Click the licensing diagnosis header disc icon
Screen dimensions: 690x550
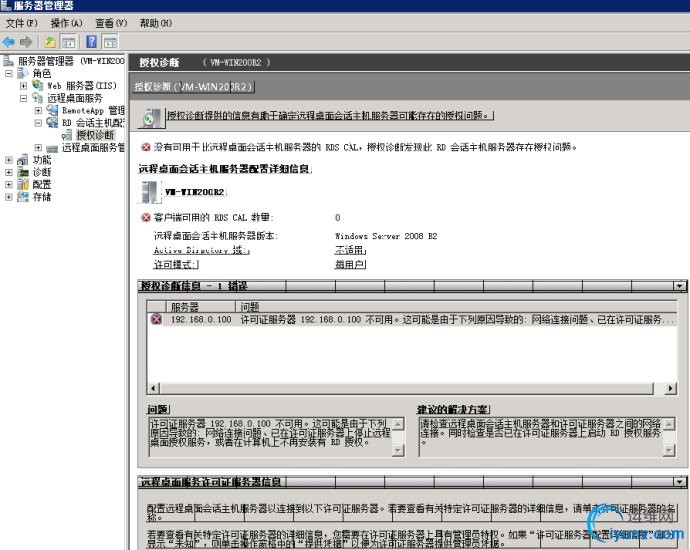click(x=151, y=118)
